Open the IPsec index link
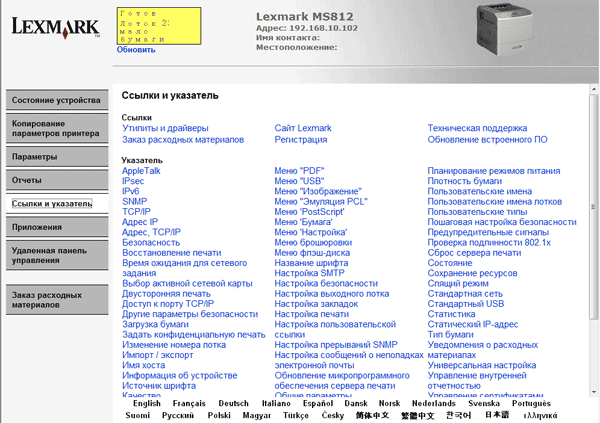The width and height of the screenshot is (600, 423). [x=133, y=181]
